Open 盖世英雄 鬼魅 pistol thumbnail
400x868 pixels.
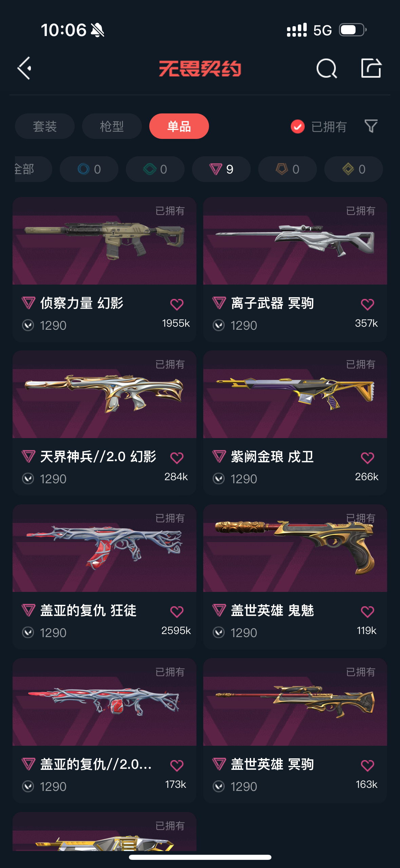tap(295, 548)
